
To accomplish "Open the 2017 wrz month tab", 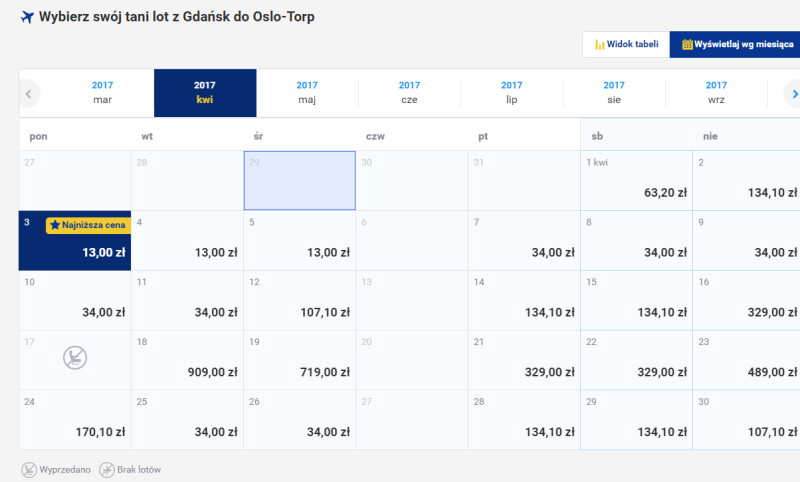I will [716, 93].
